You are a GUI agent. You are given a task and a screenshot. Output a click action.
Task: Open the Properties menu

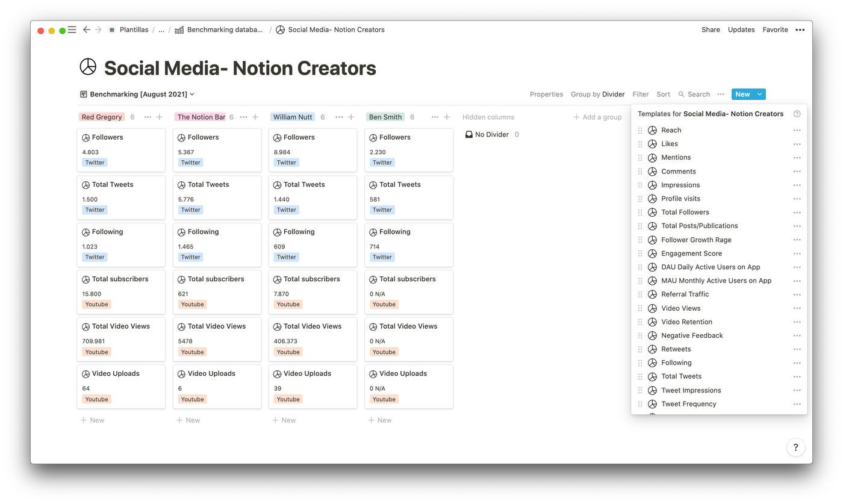click(x=546, y=94)
